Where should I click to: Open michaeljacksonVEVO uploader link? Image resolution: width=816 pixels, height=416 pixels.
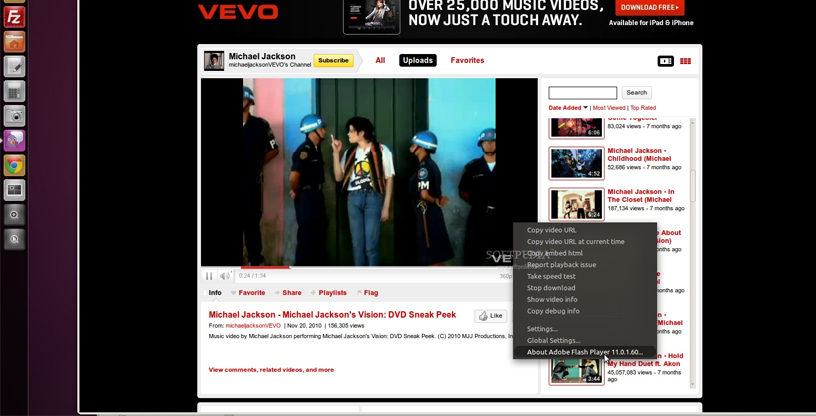pos(253,325)
